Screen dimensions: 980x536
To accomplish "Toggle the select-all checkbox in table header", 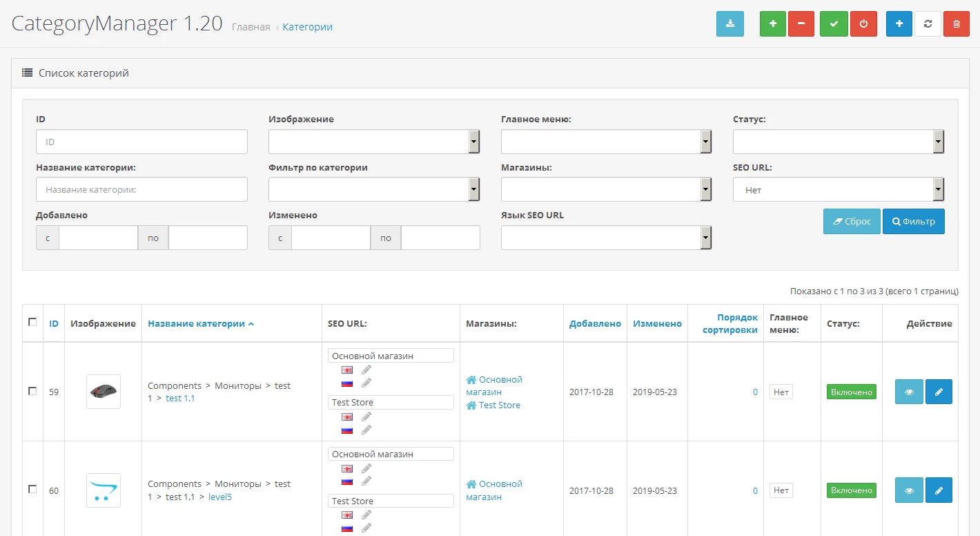I will [x=32, y=322].
